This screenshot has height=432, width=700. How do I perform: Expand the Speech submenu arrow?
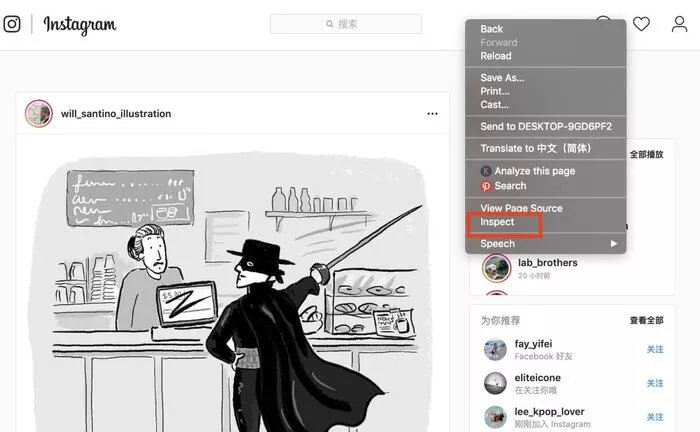[x=614, y=244]
